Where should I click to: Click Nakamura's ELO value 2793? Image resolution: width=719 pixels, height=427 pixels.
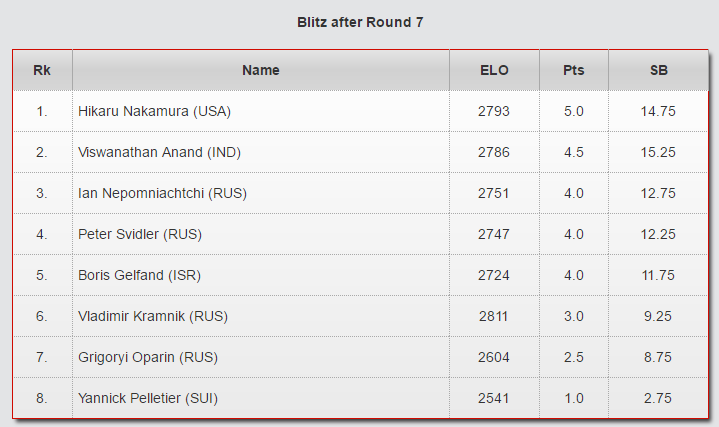(494, 112)
